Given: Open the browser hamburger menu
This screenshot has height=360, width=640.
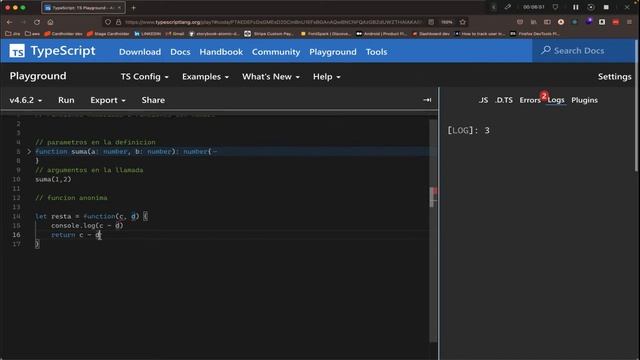Looking at the screenshot, I should pyautogui.click(x=629, y=22).
